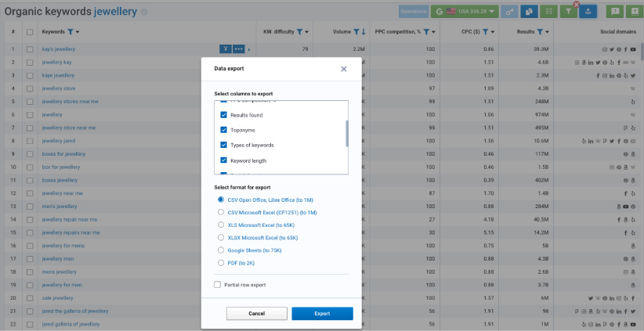Select Google Sheets export format

[221, 250]
